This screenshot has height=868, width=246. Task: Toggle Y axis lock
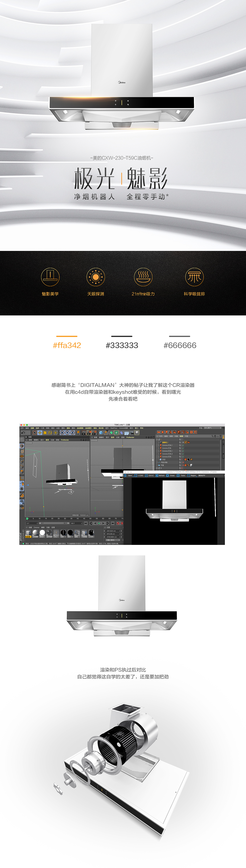pos(67,433)
